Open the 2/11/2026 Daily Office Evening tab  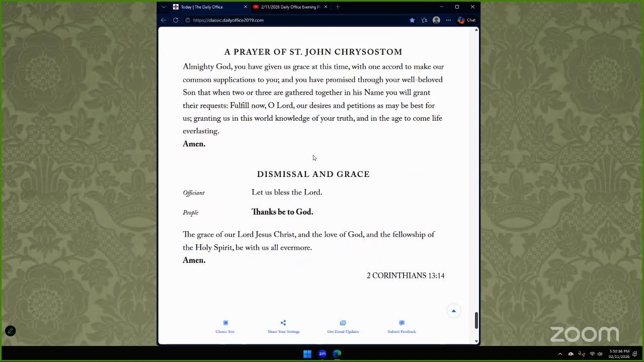click(x=290, y=7)
